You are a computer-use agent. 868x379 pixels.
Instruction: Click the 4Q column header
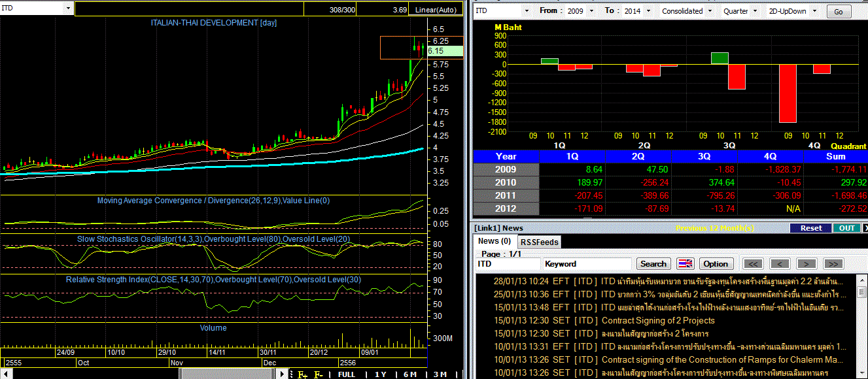click(x=771, y=156)
